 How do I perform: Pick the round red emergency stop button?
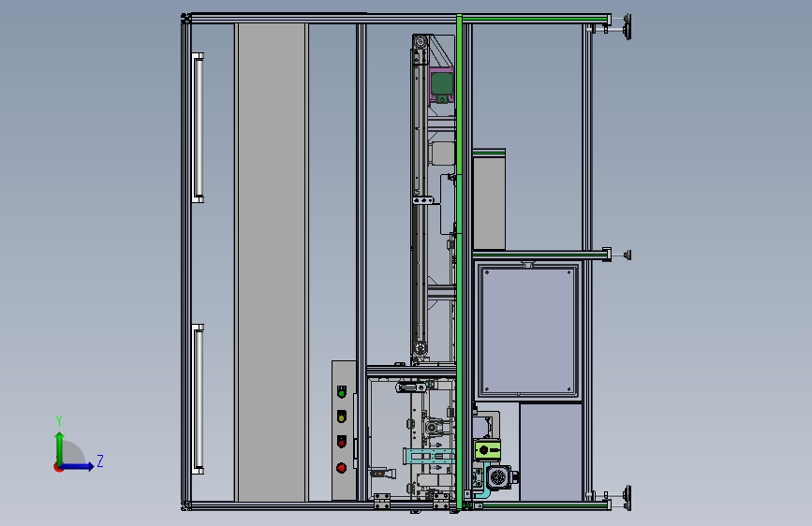tap(341, 468)
